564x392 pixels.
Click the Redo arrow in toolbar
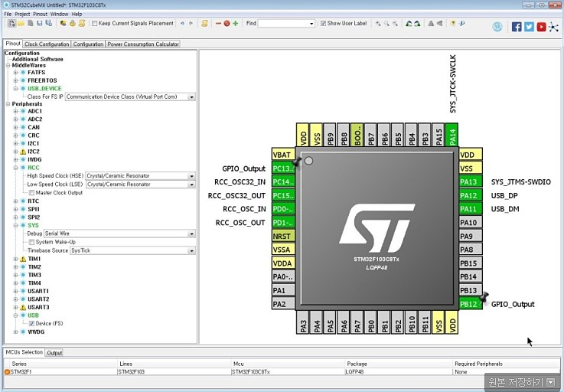click(x=191, y=24)
